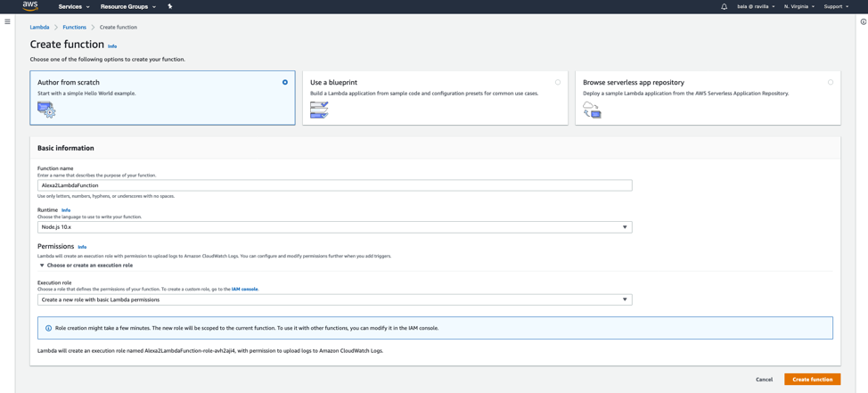Image resolution: width=868 pixels, height=393 pixels.
Task: Toggle the hamburger side navigation menu
Action: 7,21
